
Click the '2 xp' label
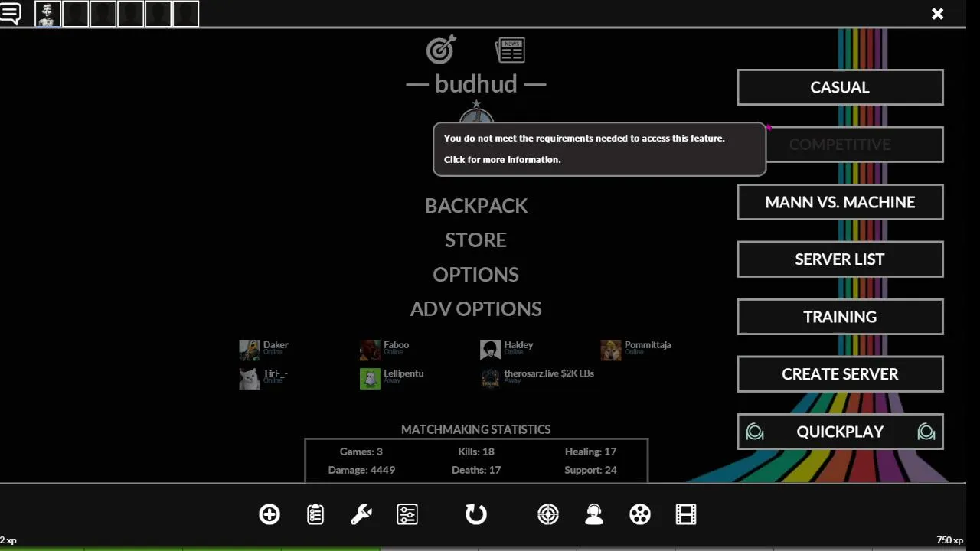(x=8, y=540)
